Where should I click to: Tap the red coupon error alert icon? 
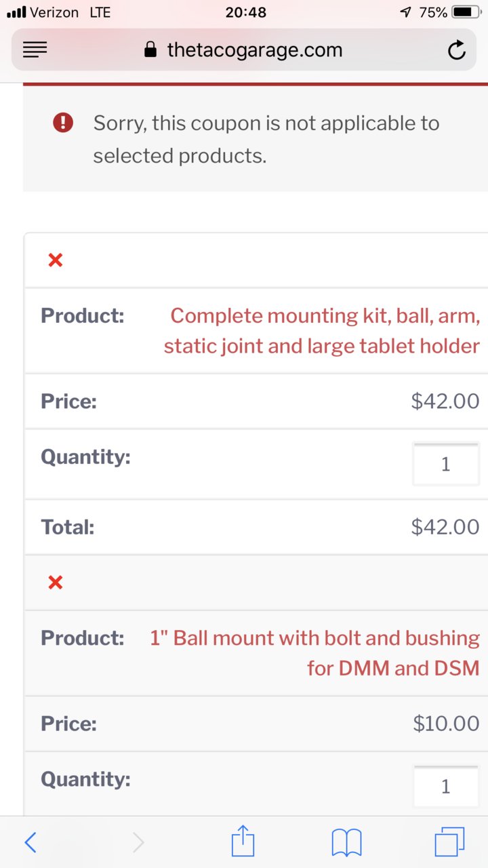[63, 123]
